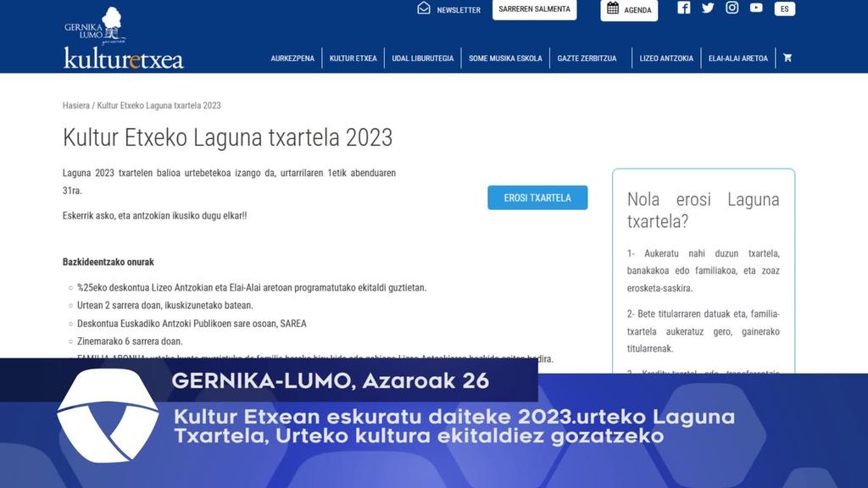Select the Kultur Etxeko Laguna txartela 2023 heading
868x488 pixels.
click(227, 137)
